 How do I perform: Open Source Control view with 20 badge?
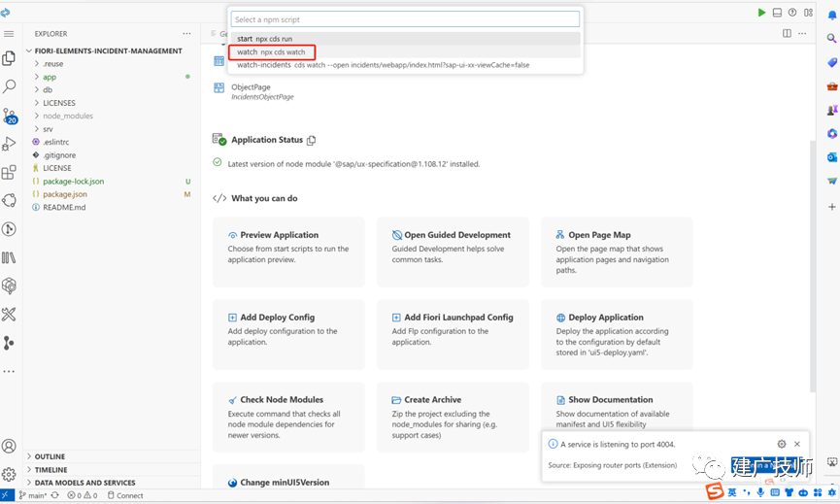[x=10, y=116]
